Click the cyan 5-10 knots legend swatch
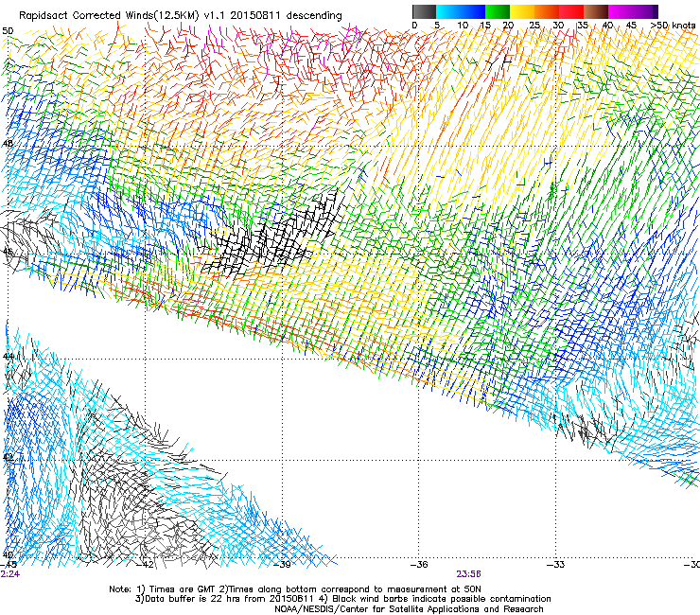700x615 pixels. coord(448,11)
